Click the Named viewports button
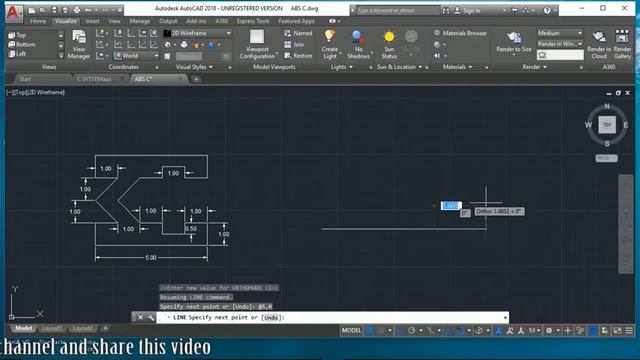 [x=298, y=33]
